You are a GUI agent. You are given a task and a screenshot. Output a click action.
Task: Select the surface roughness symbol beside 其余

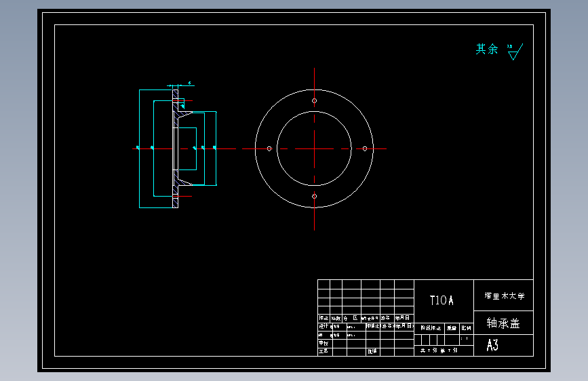[x=515, y=52]
